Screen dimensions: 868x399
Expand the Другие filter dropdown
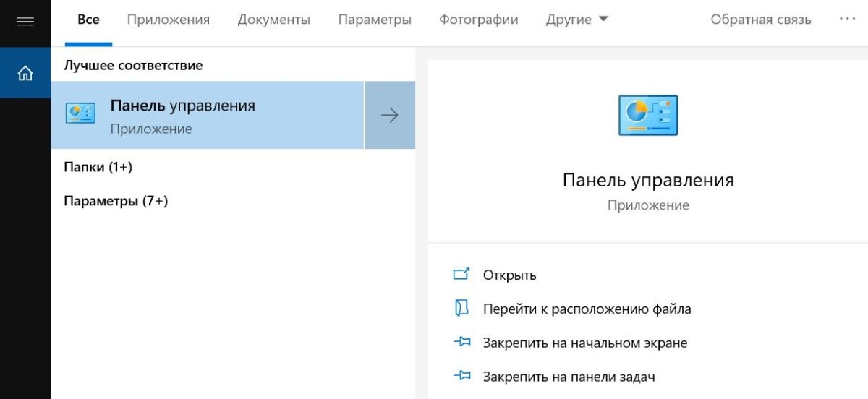coord(576,20)
